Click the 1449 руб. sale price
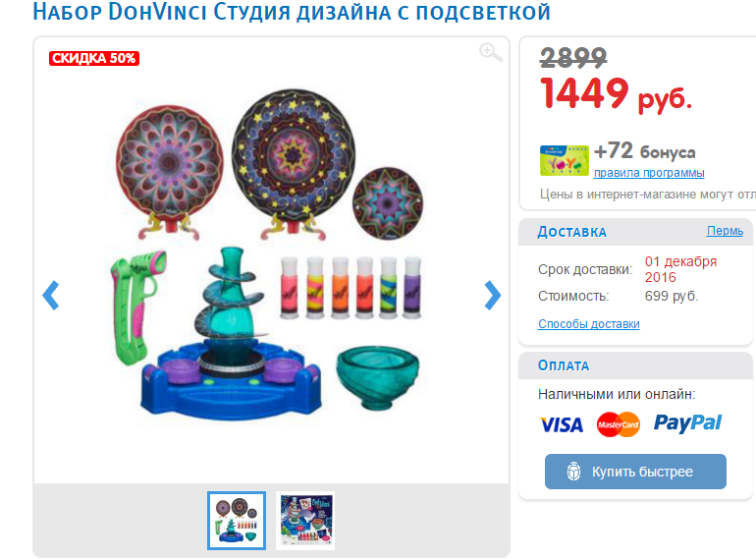756x559 pixels. pyautogui.click(x=616, y=94)
